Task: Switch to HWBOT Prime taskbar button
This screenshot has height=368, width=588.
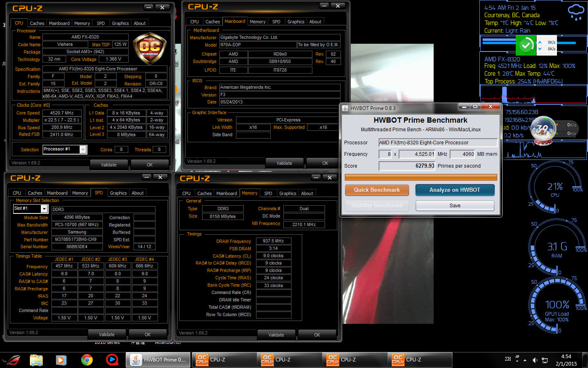Action: (158, 360)
